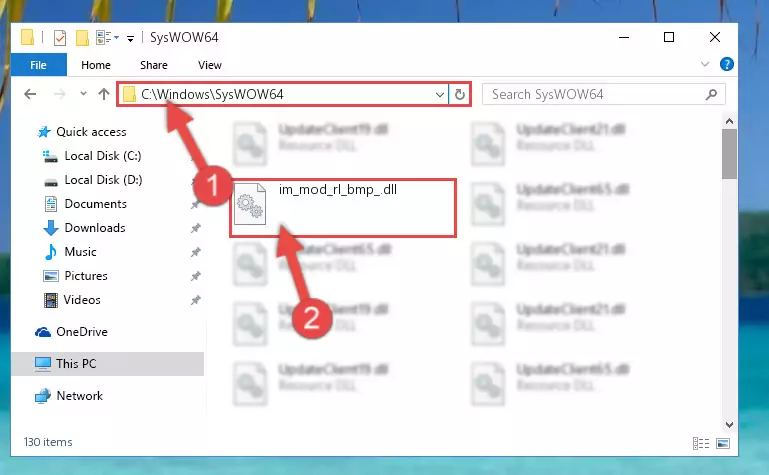Open address bar previous locations dropdown

click(x=439, y=95)
